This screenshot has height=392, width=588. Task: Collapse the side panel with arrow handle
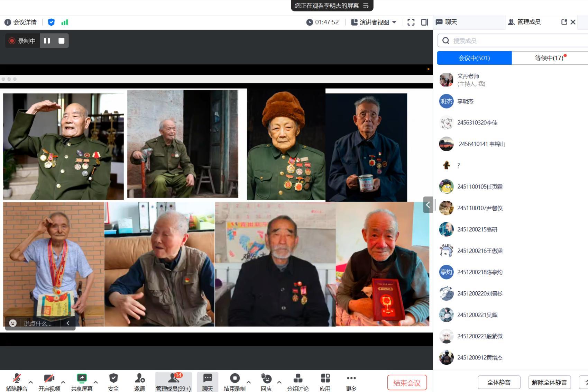point(428,205)
